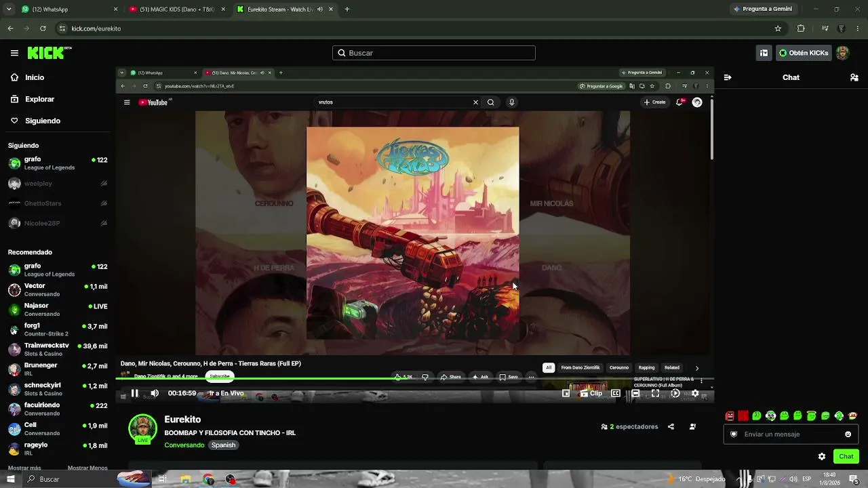Toggle theater mode on Kick player
Viewport: 868px width, 488px height.
(x=635, y=393)
